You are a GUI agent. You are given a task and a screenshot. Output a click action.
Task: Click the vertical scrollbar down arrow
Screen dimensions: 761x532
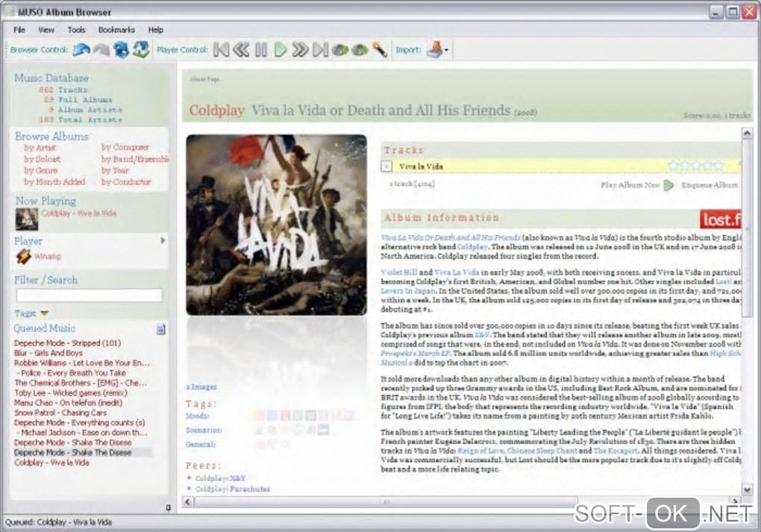coord(747,489)
